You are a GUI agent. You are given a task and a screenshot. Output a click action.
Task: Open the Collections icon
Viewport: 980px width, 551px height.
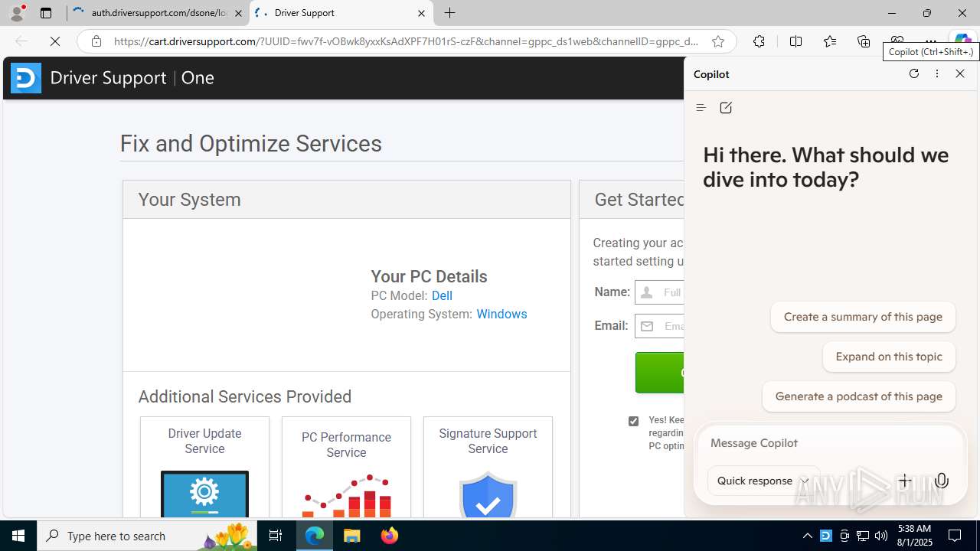pos(864,41)
